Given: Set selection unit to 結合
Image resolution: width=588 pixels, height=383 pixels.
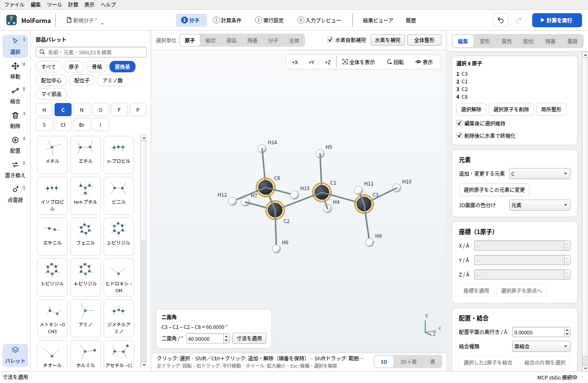Looking at the screenshot, I should point(210,40).
